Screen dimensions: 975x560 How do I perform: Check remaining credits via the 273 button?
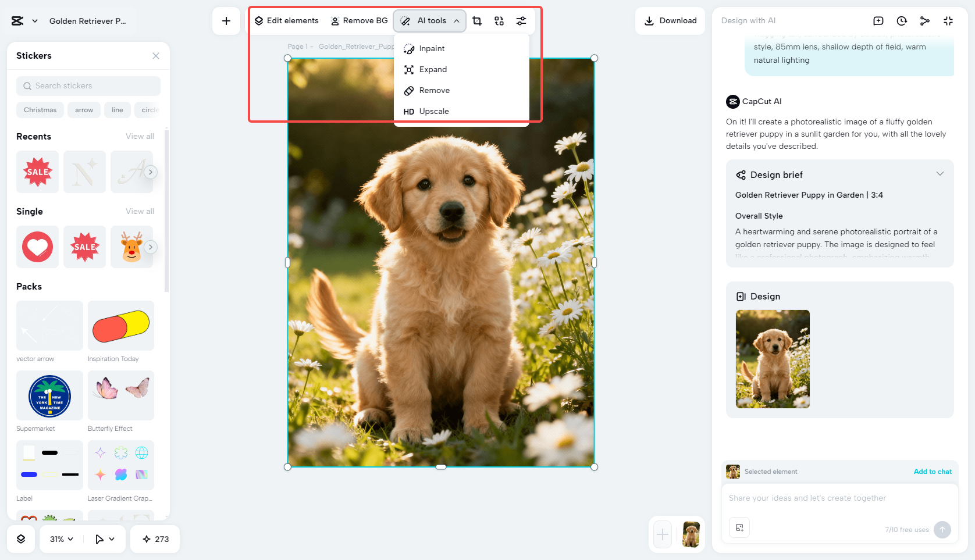pyautogui.click(x=155, y=539)
